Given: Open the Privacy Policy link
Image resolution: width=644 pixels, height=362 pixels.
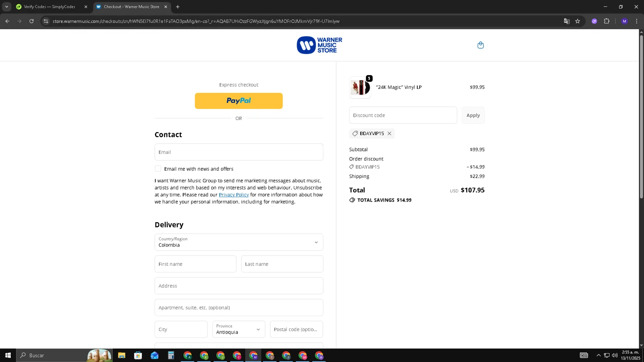Looking at the screenshot, I should click(x=234, y=195).
